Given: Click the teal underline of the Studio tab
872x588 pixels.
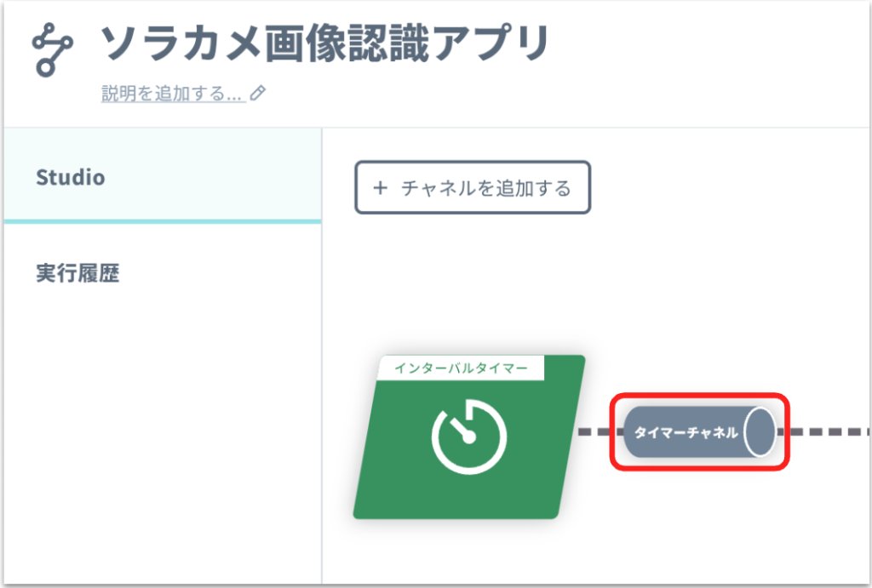Looking at the screenshot, I should 163,221.
